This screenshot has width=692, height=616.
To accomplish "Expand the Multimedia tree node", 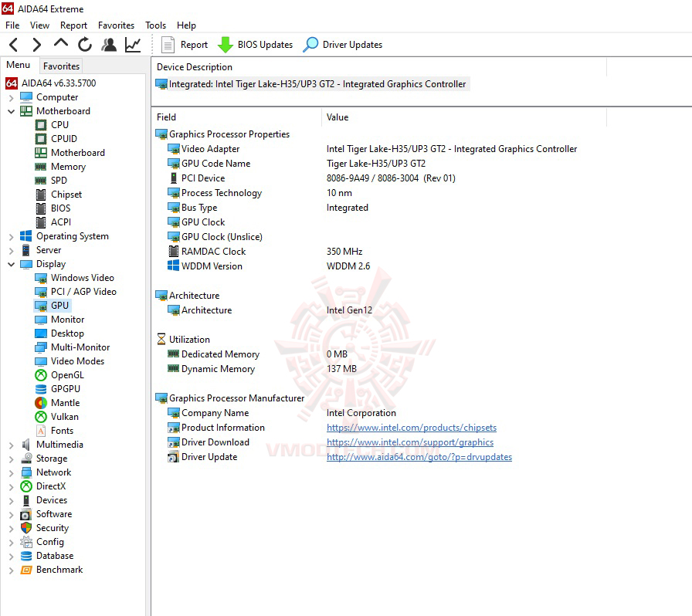I will tap(12, 445).
